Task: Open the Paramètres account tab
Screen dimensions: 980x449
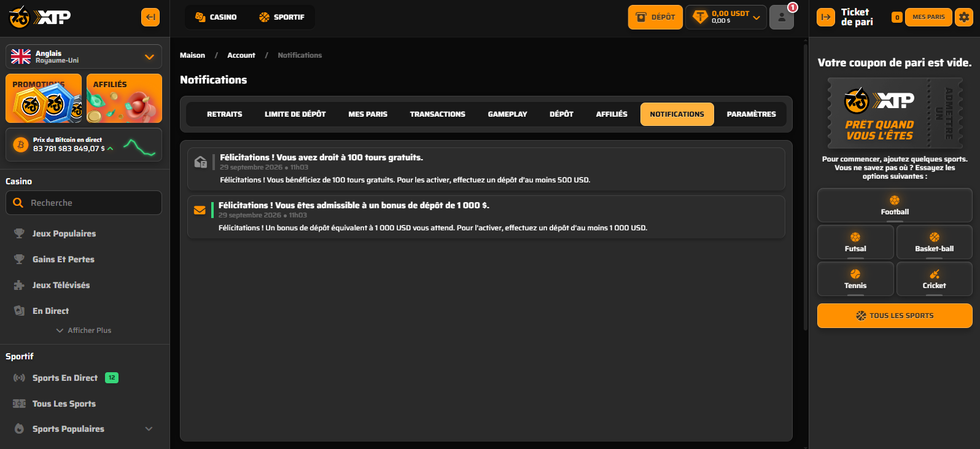Action: pyautogui.click(x=751, y=114)
